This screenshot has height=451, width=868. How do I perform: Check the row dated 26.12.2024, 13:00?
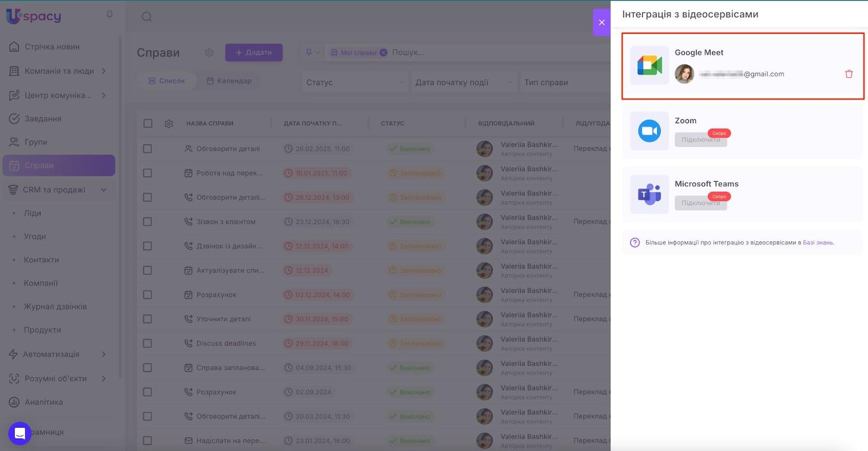tap(148, 198)
